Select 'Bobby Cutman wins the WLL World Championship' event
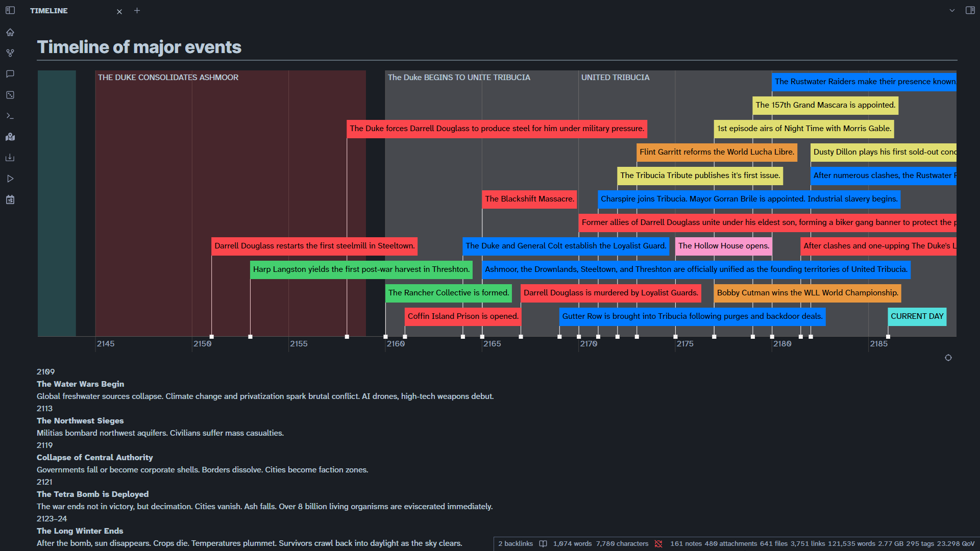This screenshot has height=551, width=980. 807,293
